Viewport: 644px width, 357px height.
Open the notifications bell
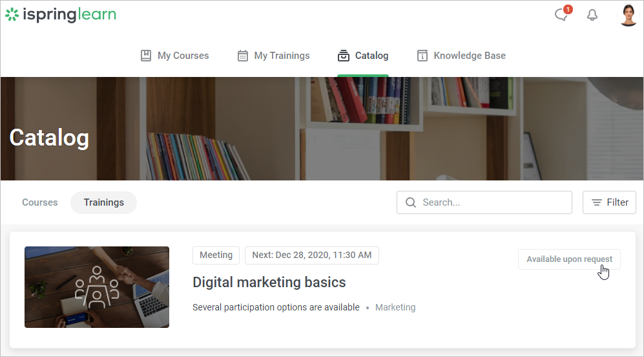tap(592, 15)
